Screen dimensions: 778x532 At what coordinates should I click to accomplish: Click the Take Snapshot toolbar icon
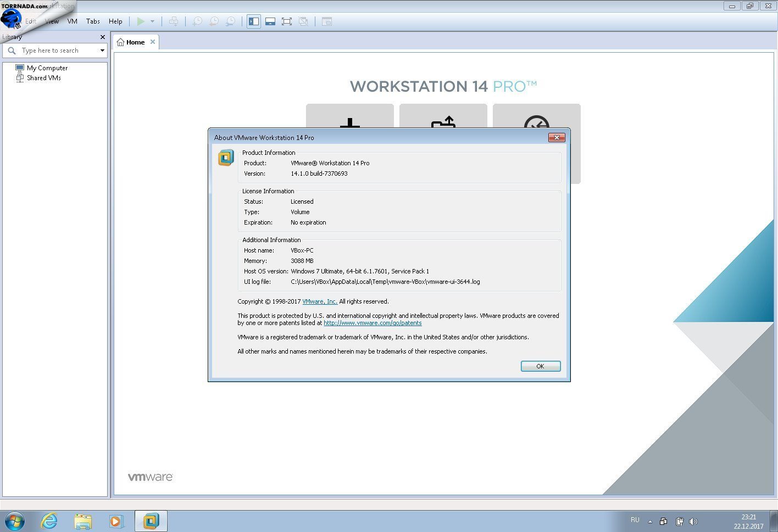click(197, 21)
